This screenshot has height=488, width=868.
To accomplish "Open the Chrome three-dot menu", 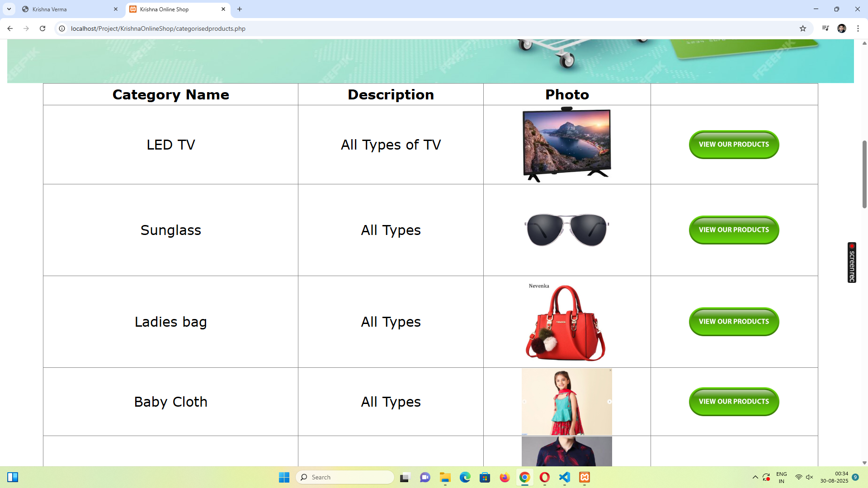I will point(858,28).
